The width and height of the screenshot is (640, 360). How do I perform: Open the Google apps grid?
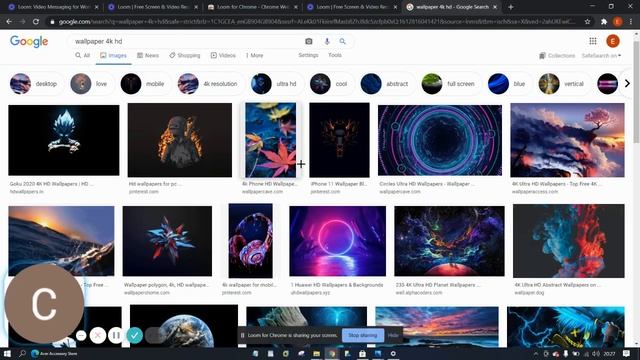coord(593,41)
